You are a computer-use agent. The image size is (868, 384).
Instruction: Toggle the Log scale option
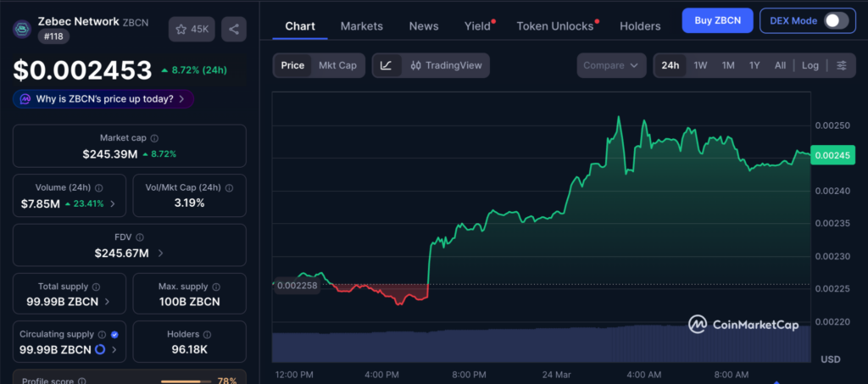(x=810, y=65)
